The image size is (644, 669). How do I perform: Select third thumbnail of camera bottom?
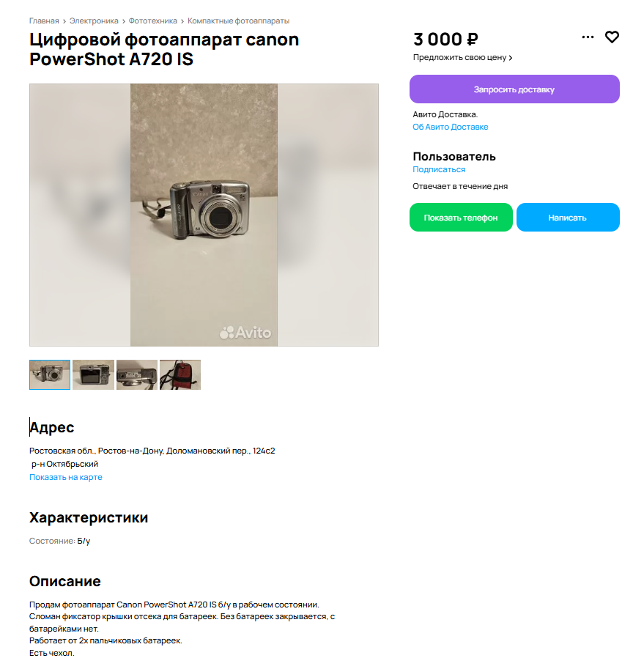coord(137,374)
